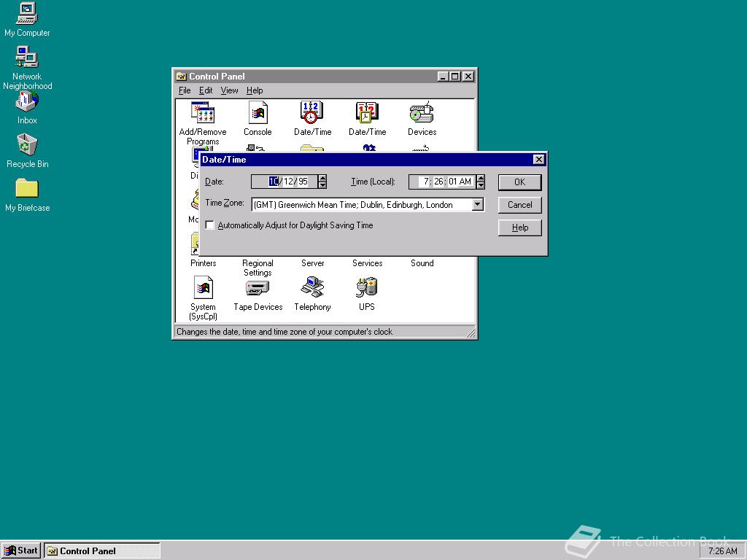This screenshot has width=747, height=560.
Task: Open the View menu
Action: 229,90
